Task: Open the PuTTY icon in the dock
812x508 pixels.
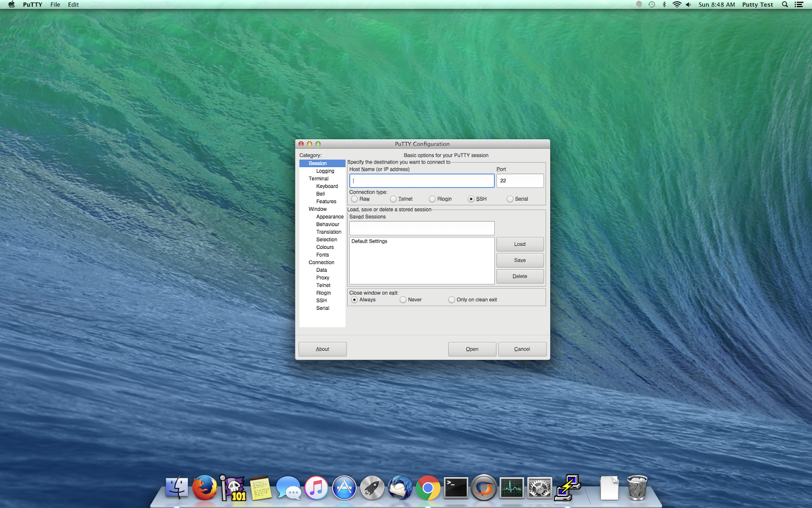Action: (567, 488)
